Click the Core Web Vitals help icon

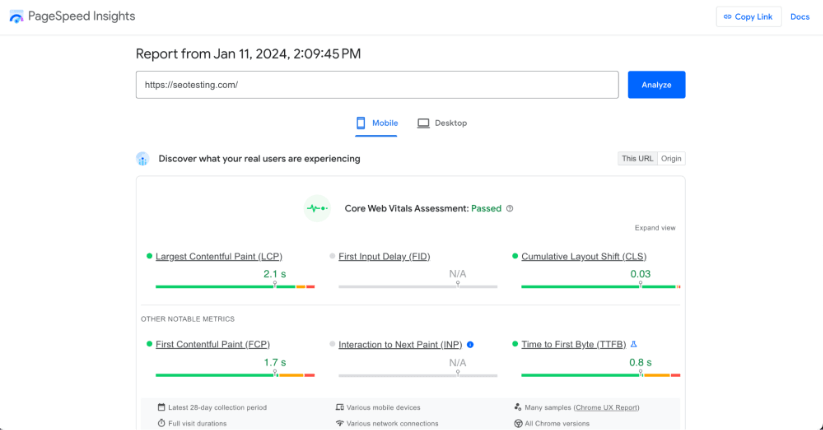click(510, 209)
